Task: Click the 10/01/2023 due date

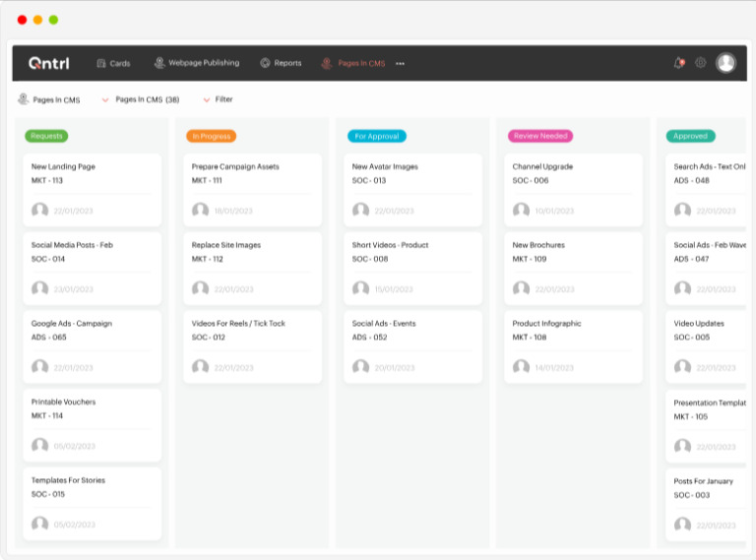Action: [554, 211]
